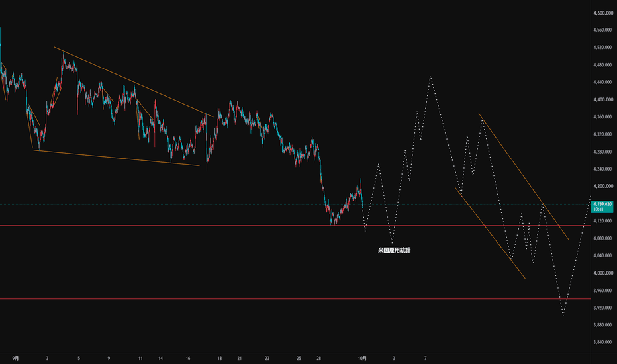617x364 pixels.
Task: Click the date label 11 on time axis
Action: click(140, 359)
